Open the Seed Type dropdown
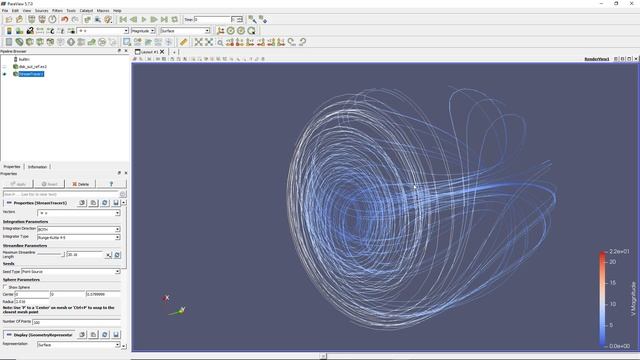640x360 pixels. (70, 271)
